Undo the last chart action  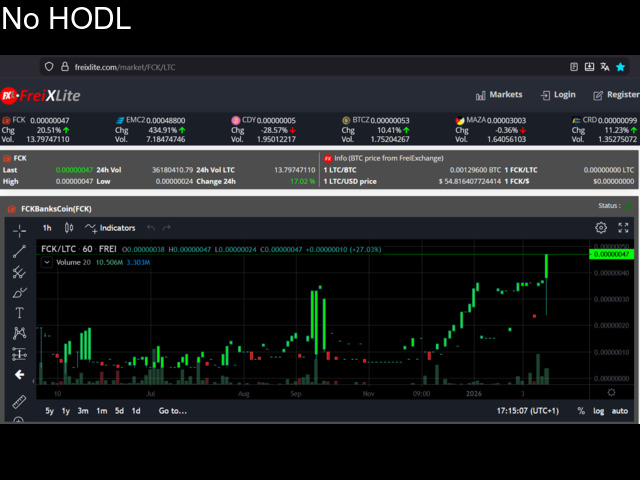pos(151,228)
